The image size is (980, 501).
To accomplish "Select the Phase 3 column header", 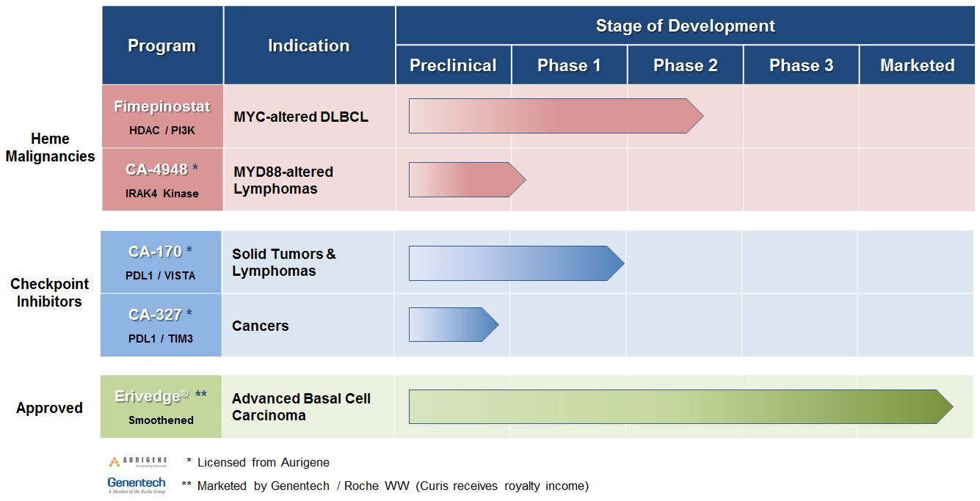I will (801, 65).
